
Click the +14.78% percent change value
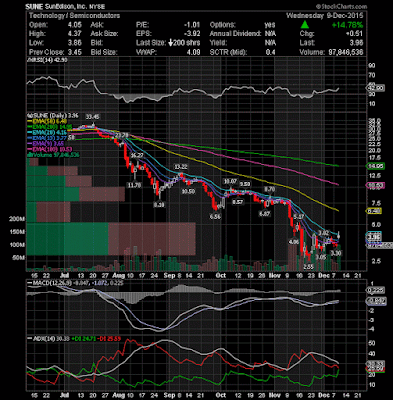point(347,25)
